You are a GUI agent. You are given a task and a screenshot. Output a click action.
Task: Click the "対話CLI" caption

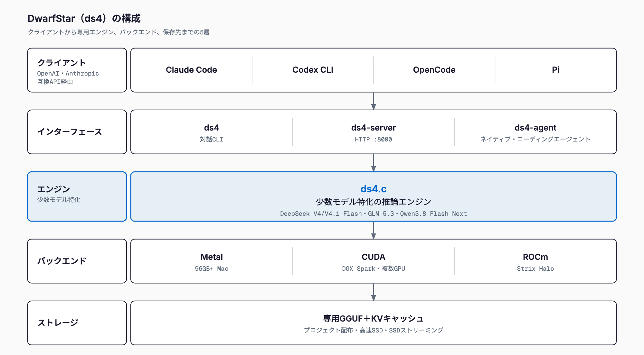click(212, 139)
